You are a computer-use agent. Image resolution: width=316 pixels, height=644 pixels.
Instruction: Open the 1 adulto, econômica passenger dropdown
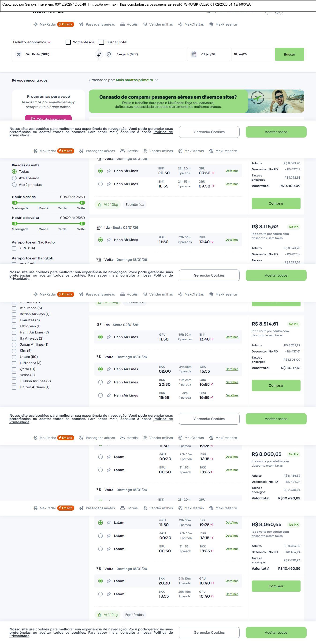31,42
